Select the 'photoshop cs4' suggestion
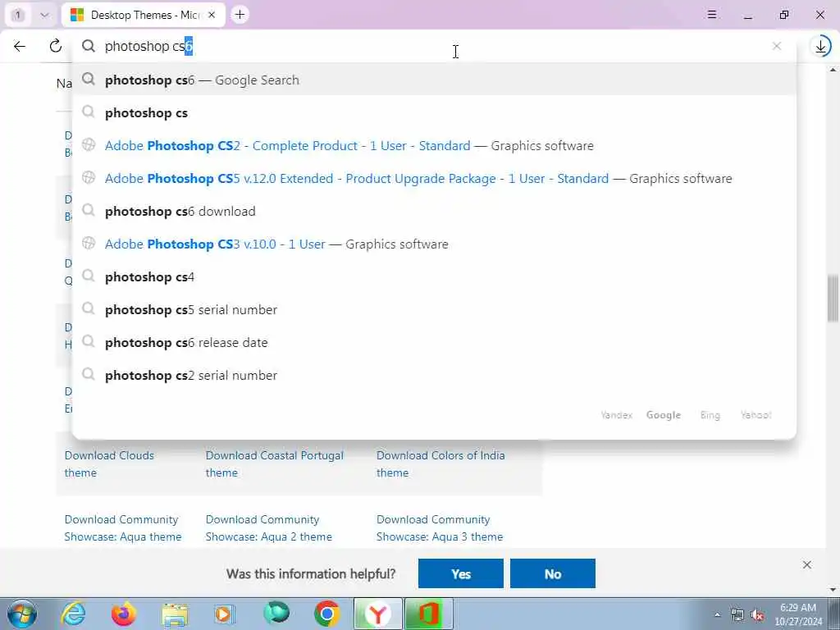 coord(434,277)
